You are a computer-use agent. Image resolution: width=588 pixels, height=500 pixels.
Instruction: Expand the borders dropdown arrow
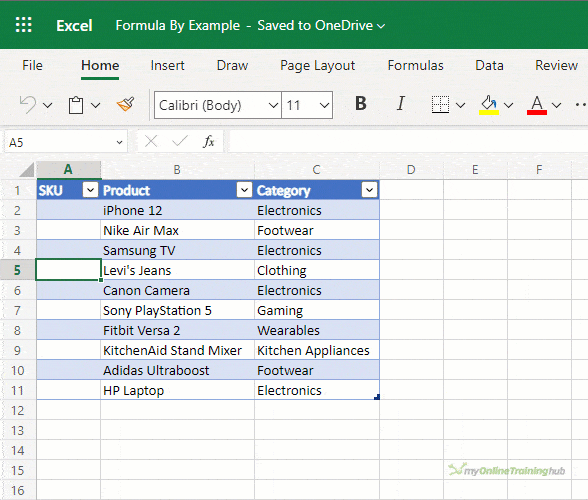click(460, 105)
